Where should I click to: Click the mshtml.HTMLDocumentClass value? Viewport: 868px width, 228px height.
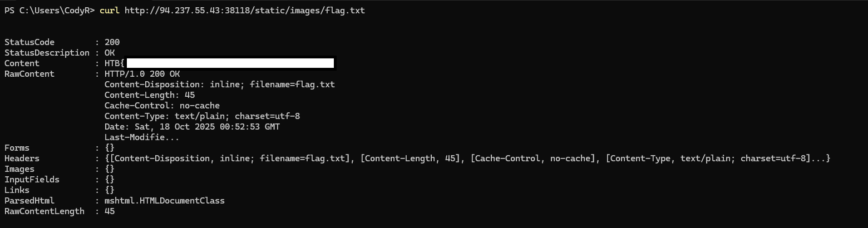(164, 201)
